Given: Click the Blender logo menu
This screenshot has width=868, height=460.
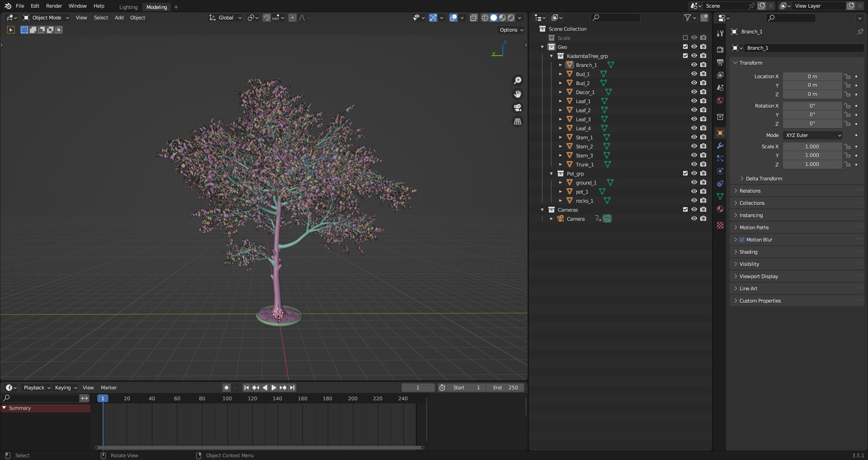Looking at the screenshot, I should click(x=8, y=6).
